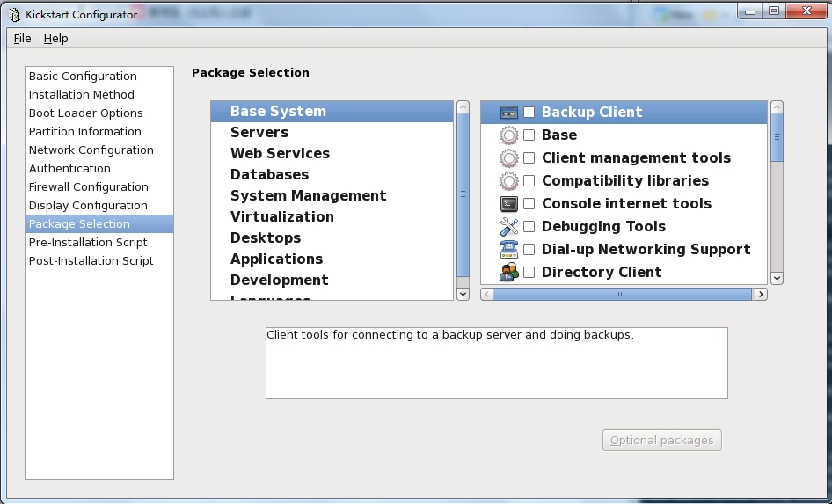Go to Basic Configuration section

pyautogui.click(x=99, y=76)
